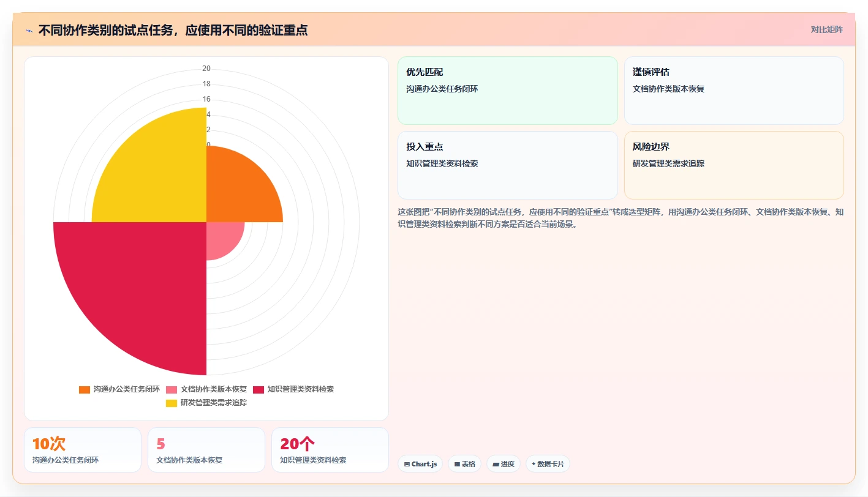868x497 pixels.
Task: Select the stat card showing 5
Action: click(x=206, y=450)
